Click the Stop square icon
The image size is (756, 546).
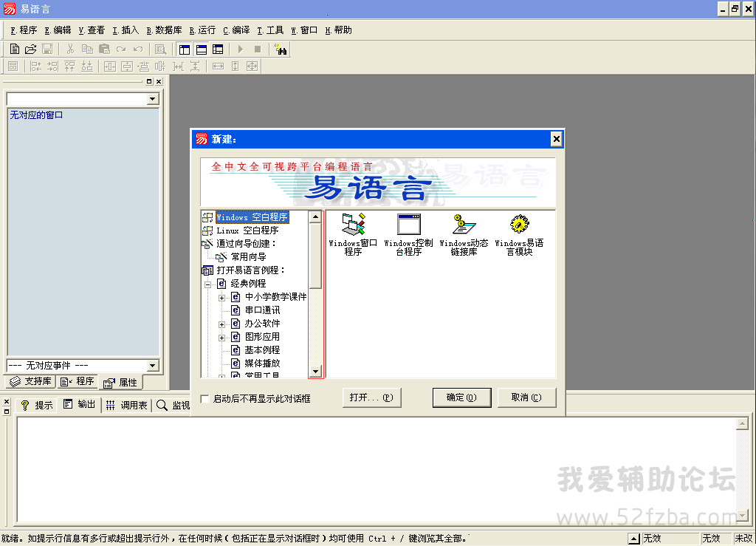coord(258,50)
